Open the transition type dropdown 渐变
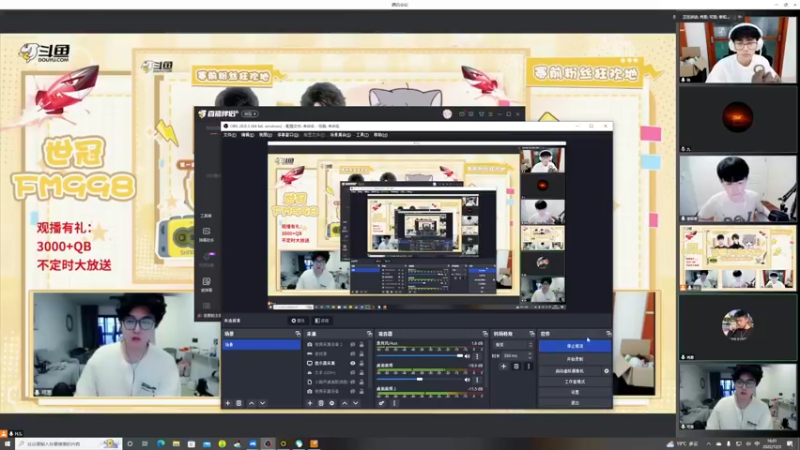 pyautogui.click(x=513, y=345)
